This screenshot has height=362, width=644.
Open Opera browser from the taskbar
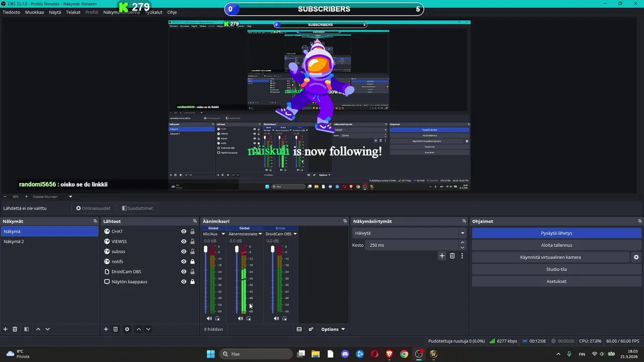click(x=374, y=354)
